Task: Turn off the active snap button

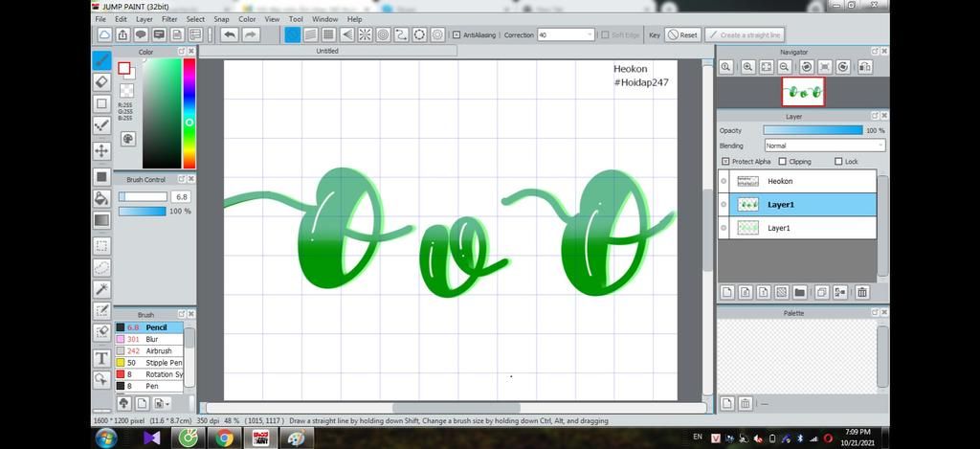Action: point(293,35)
